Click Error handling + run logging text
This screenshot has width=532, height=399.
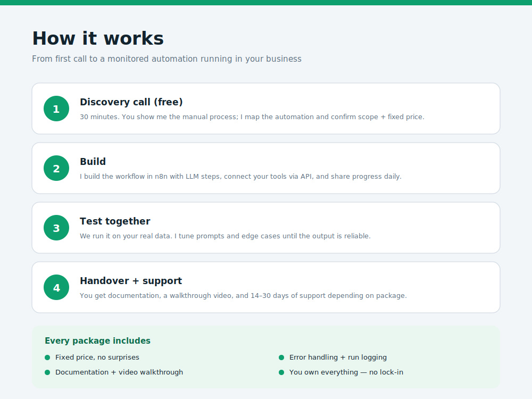point(338,358)
